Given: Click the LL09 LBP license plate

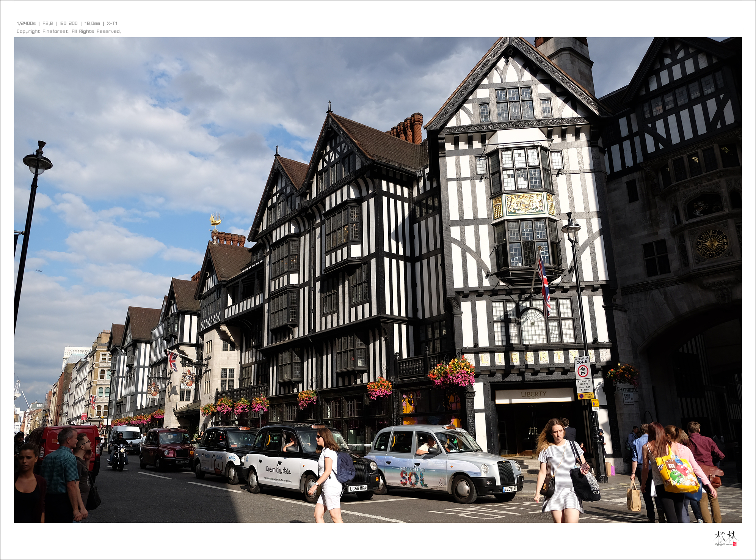Looking at the screenshot, I should [x=510, y=489].
